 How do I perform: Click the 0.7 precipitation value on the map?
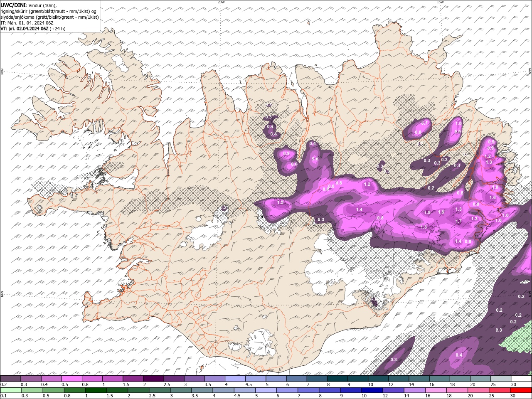pyautogui.click(x=424, y=123)
